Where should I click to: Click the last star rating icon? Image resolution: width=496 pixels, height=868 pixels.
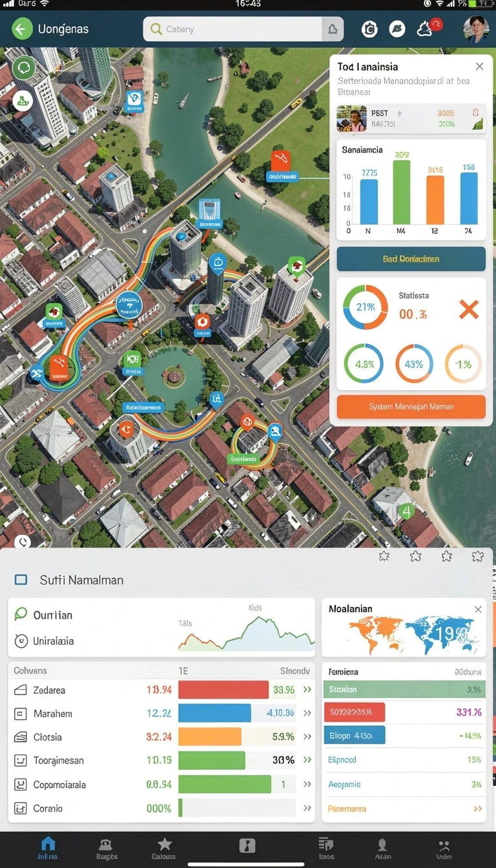coord(478,556)
